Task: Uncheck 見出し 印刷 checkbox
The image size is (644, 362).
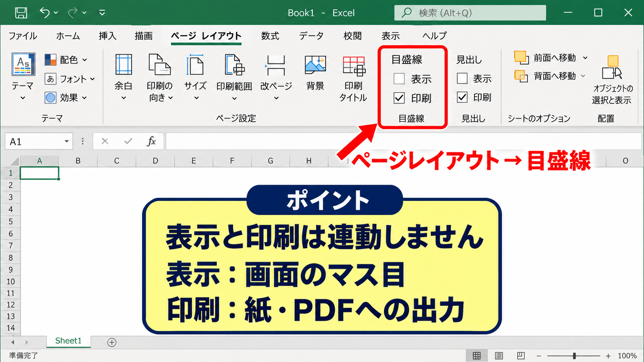Action: pos(462,97)
